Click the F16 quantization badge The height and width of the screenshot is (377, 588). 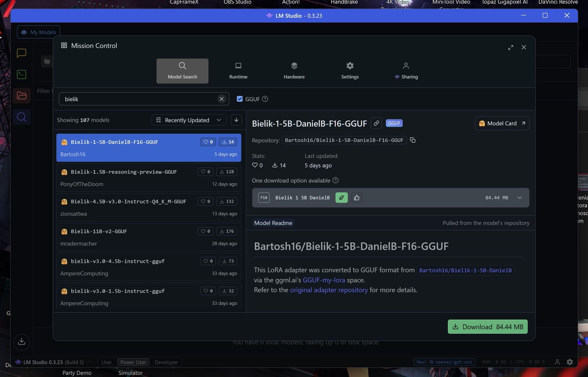coord(264,198)
